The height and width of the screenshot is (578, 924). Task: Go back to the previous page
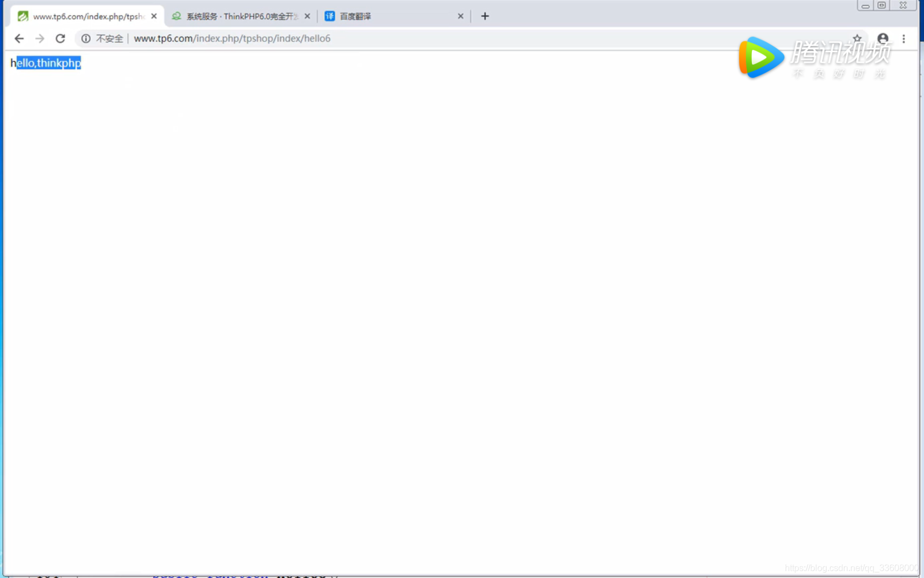[x=19, y=39]
